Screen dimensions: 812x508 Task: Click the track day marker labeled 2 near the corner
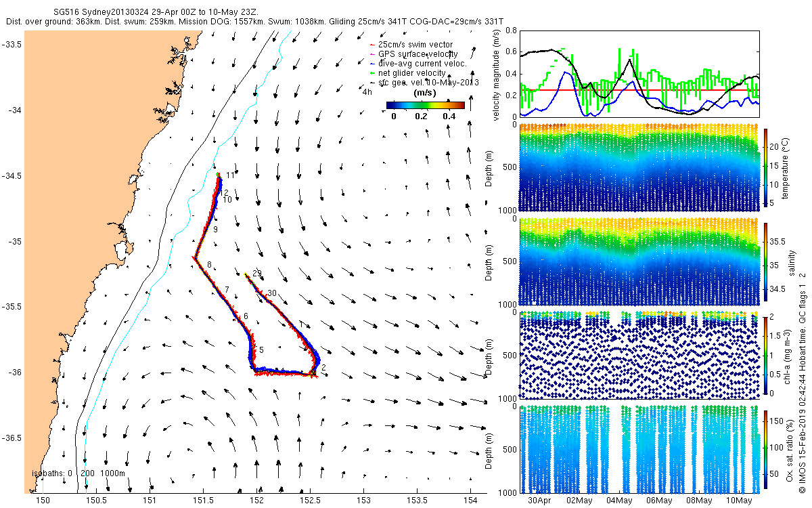tap(324, 368)
